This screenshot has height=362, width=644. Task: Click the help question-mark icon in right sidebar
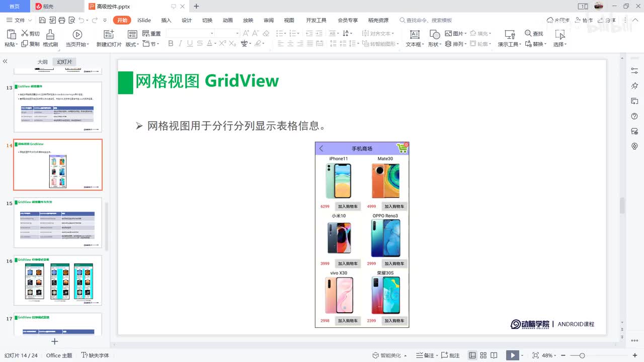pos(634,116)
